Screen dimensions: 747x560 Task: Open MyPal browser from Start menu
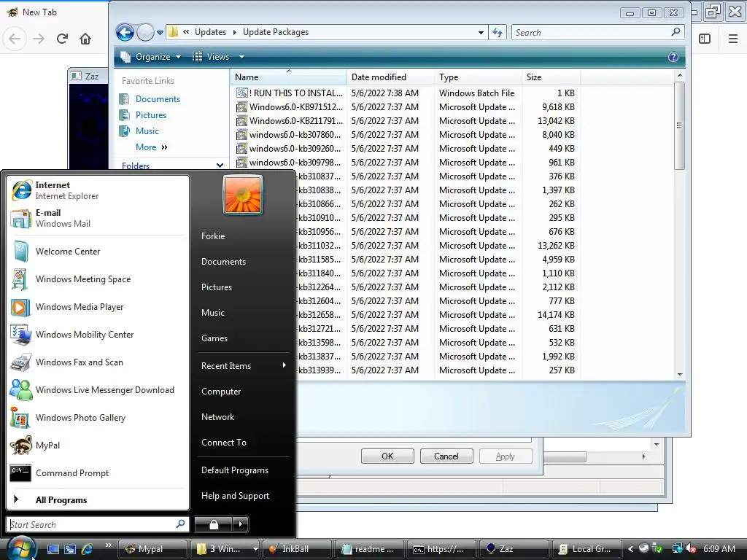click(98, 446)
